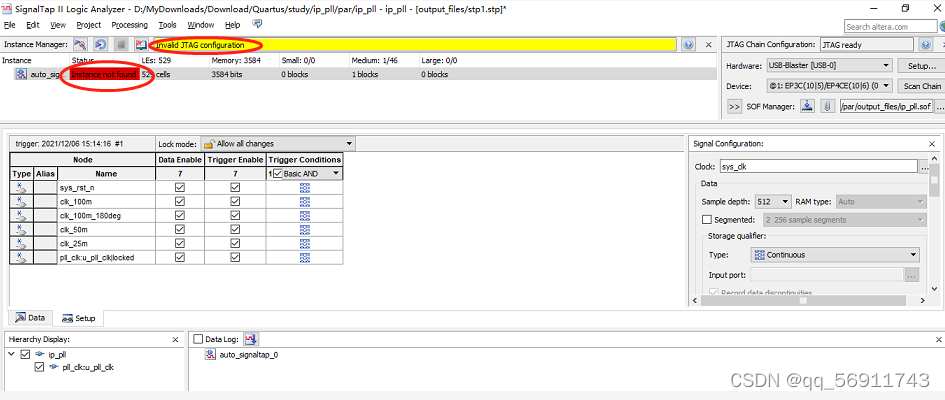Click trigger condition icon for pll_clk locked row
The image size is (945, 400).
[x=304, y=257]
